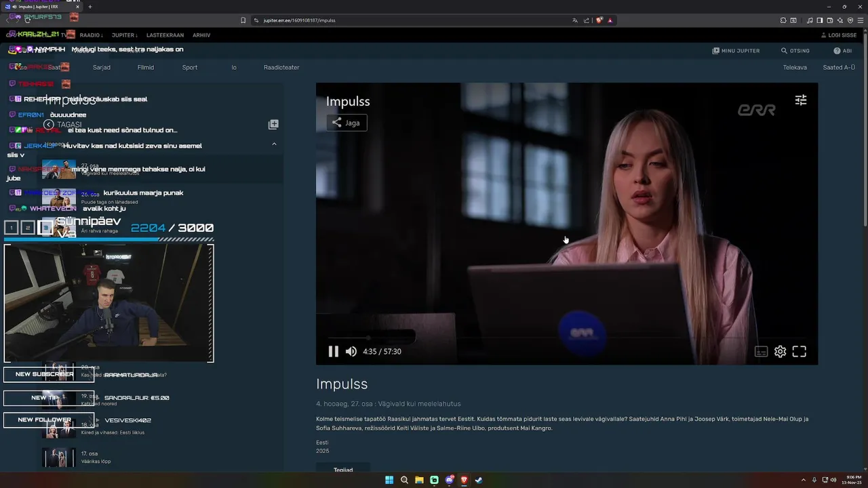
Task: Open Brave VPN shield icon
Action: pos(850,20)
